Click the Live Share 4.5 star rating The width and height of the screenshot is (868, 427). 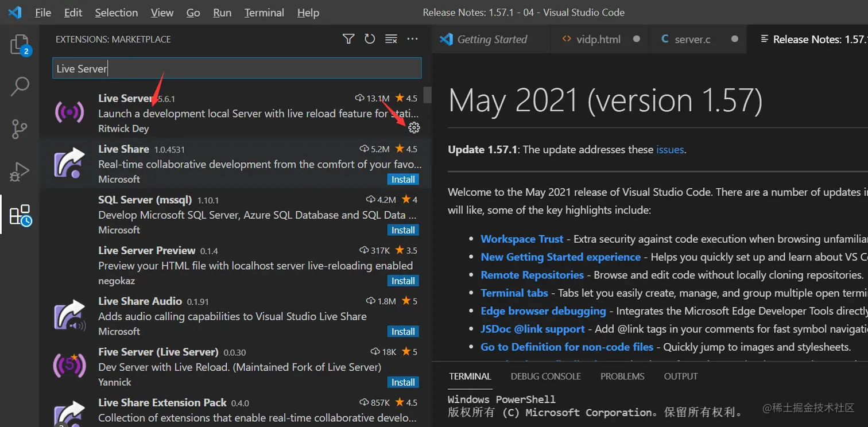pos(406,149)
